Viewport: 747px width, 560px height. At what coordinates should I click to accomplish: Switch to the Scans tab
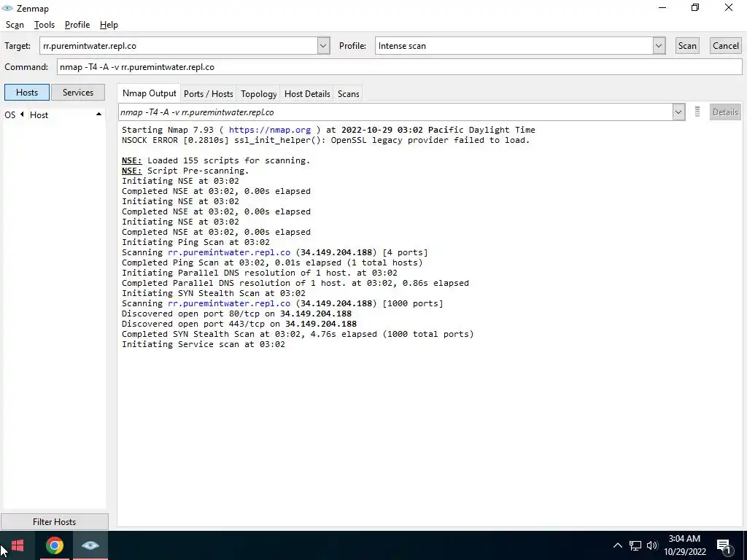348,94
